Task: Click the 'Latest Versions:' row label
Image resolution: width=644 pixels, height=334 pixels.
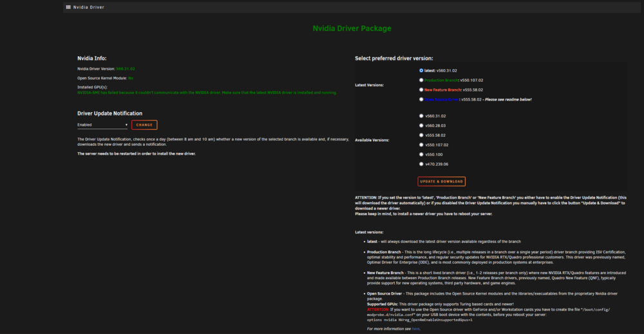Action: [x=369, y=85]
